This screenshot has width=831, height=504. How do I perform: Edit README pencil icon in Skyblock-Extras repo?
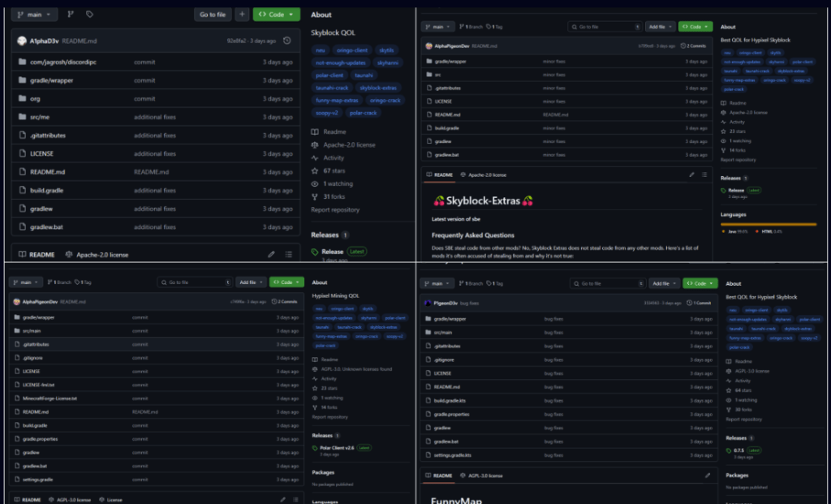coord(691,174)
